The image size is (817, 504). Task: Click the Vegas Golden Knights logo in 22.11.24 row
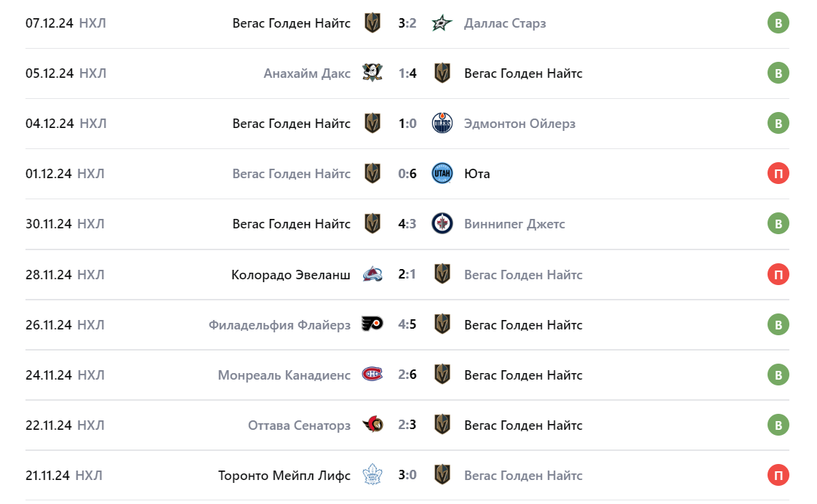pos(442,425)
